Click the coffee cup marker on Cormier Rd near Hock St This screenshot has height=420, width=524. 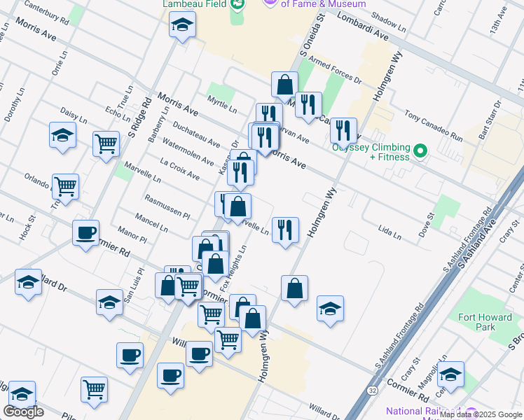pos(86,235)
